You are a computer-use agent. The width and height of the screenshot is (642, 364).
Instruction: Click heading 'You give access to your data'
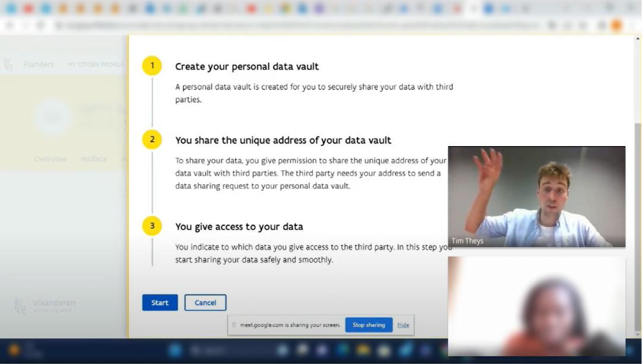pyautogui.click(x=239, y=227)
